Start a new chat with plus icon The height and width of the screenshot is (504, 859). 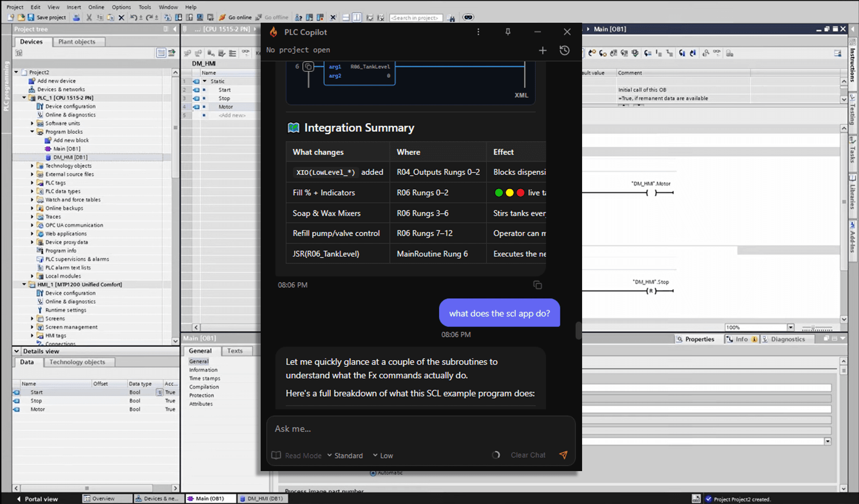543,50
